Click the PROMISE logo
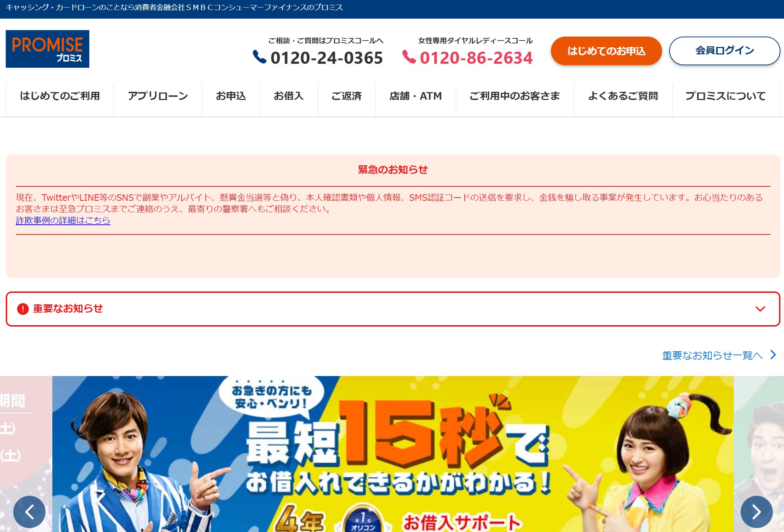Viewport: 784px width, 532px height. click(47, 49)
